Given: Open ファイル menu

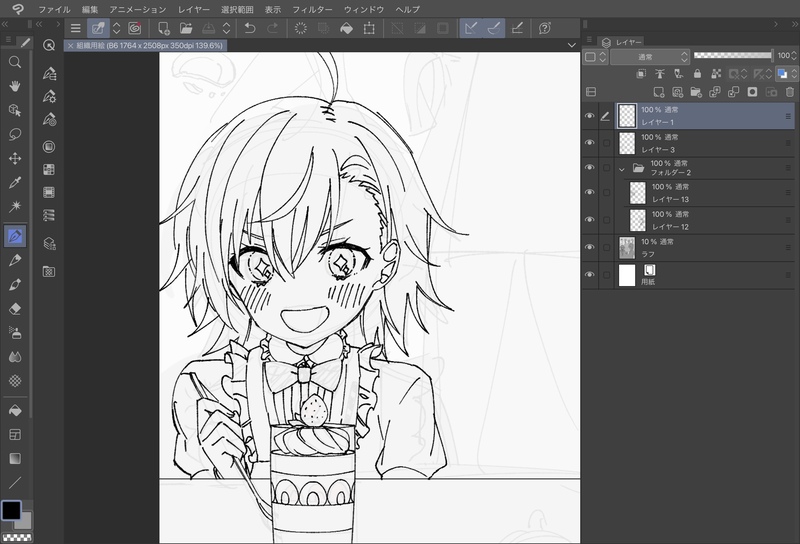Looking at the screenshot, I should point(54,9).
